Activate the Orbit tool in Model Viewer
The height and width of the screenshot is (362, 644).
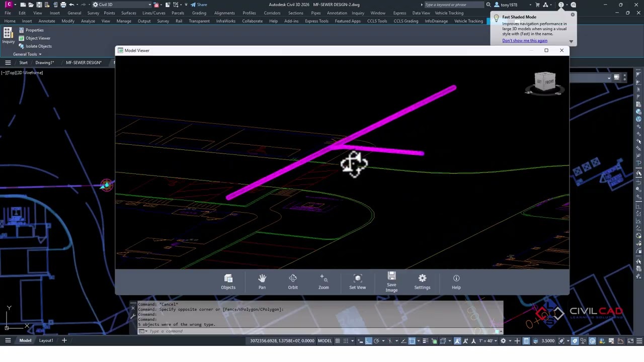click(293, 282)
